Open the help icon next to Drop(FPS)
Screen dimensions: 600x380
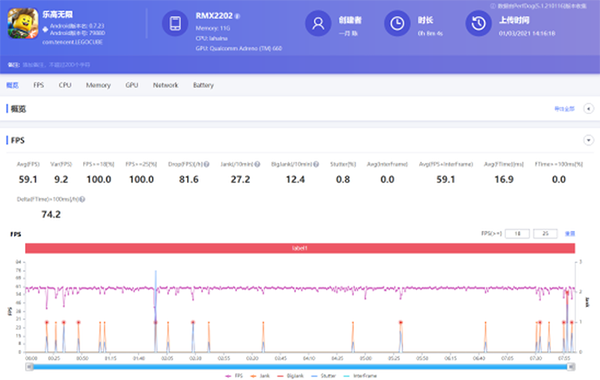207,164
